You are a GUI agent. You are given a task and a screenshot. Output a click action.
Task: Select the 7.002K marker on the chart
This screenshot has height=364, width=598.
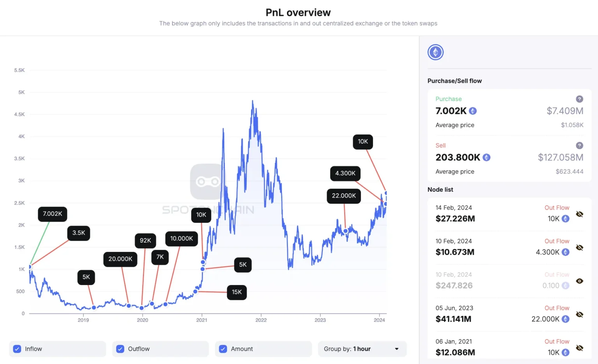coord(52,214)
